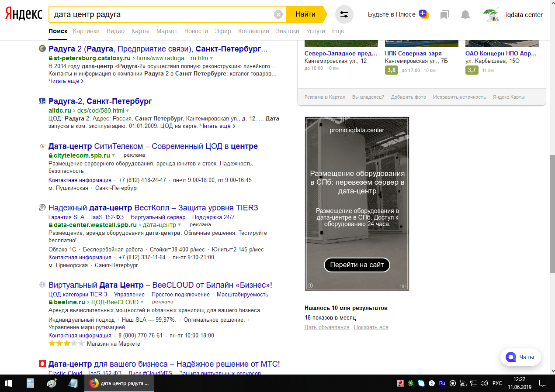The width and height of the screenshot is (555, 392).
Task: Click 'Гарантия SLA' sitelink
Action: (66, 217)
